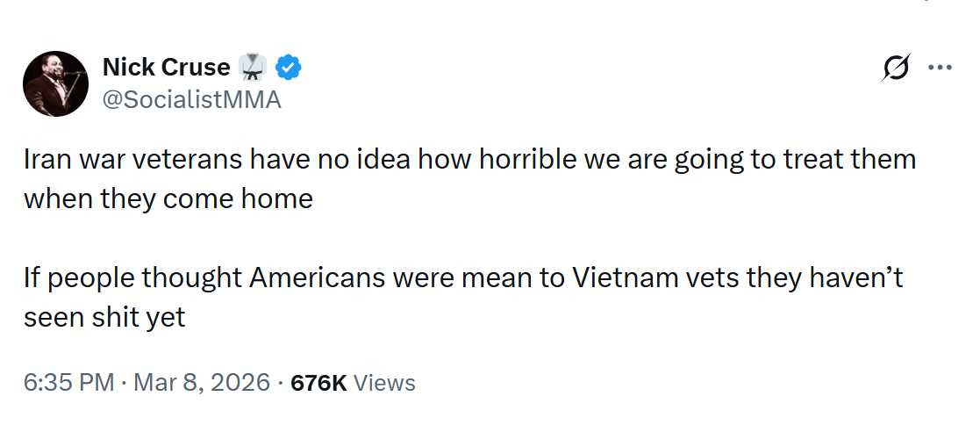Image resolution: width=980 pixels, height=425 pixels.
Task: Click the Views label
Action: [385, 383]
